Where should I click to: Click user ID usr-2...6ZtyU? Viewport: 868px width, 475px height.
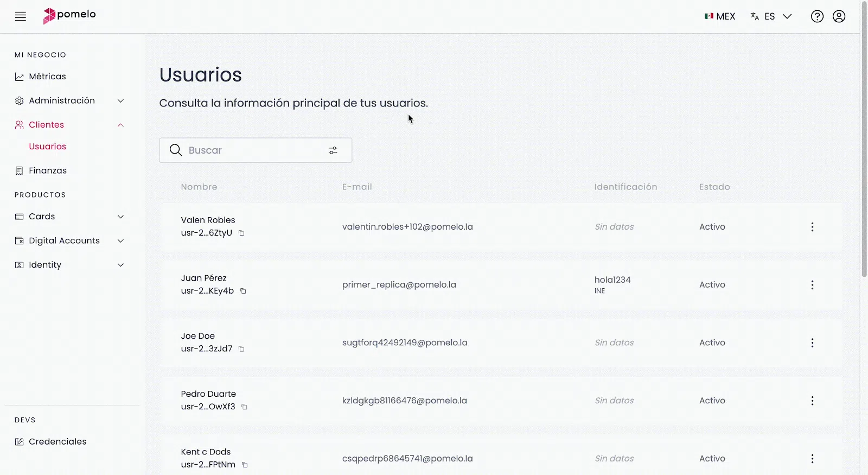[207, 233]
